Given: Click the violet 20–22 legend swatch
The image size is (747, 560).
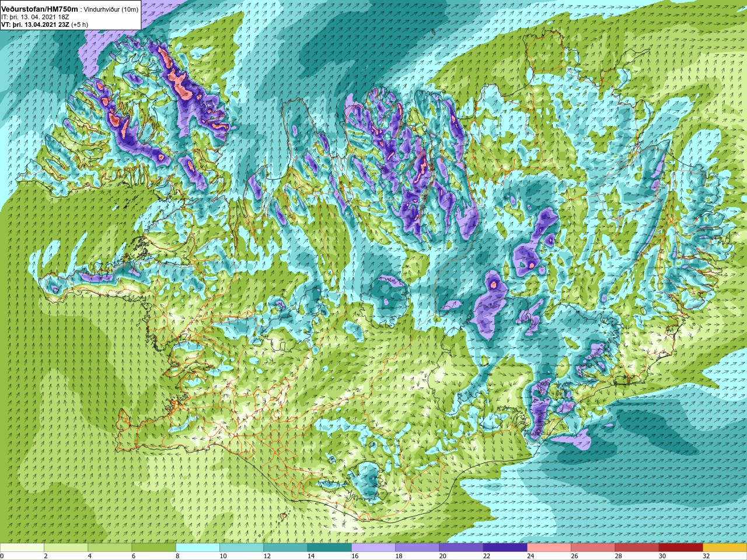Looking at the screenshot, I should coord(461,548).
